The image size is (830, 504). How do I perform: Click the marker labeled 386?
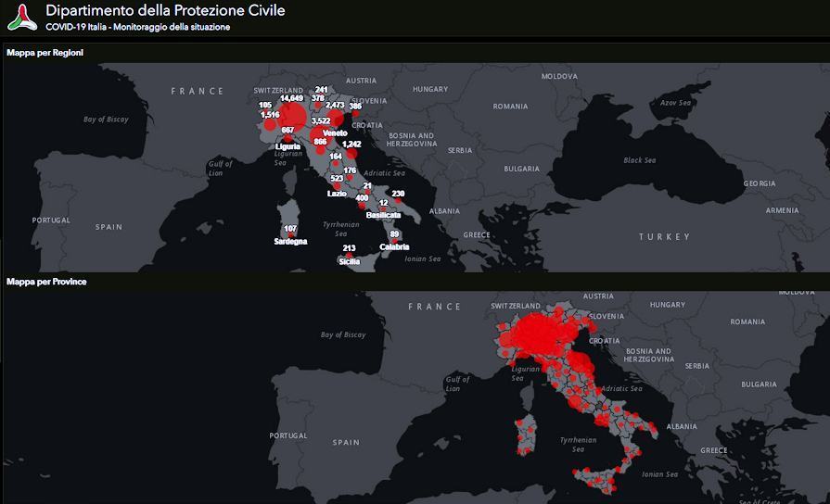pos(355,114)
